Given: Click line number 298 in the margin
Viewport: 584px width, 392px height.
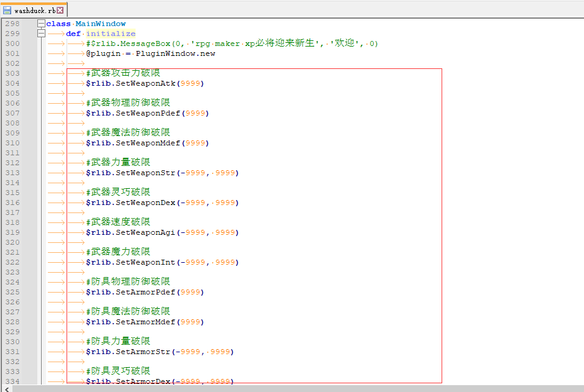Looking at the screenshot, I should coord(12,24).
